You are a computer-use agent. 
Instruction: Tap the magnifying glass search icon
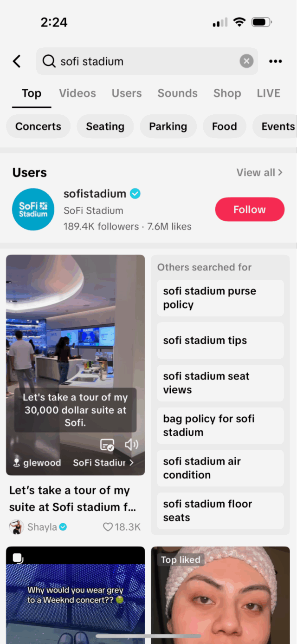tap(49, 61)
